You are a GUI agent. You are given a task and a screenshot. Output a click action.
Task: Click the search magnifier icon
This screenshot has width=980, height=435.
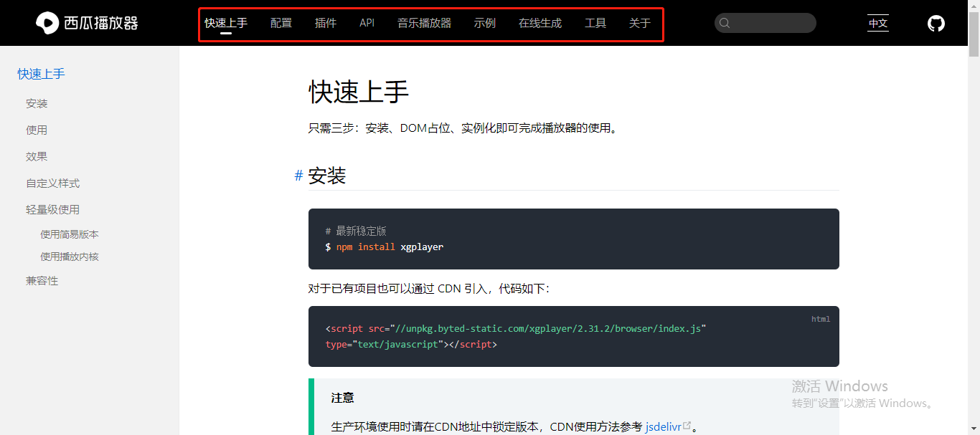[725, 23]
